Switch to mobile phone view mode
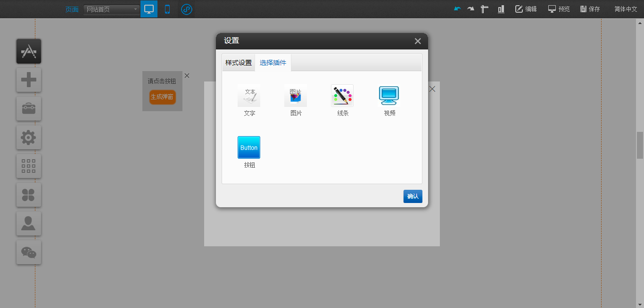The image size is (644, 308). (x=167, y=9)
